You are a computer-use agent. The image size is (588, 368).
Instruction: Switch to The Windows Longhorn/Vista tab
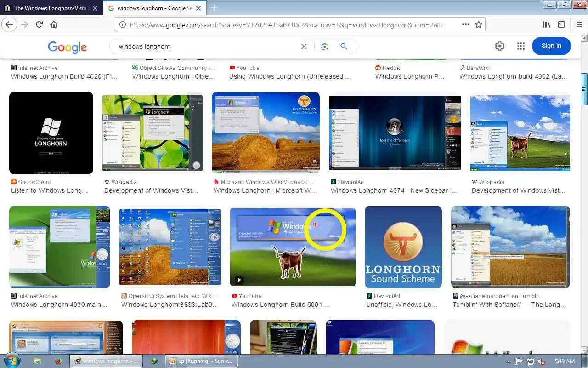51,8
